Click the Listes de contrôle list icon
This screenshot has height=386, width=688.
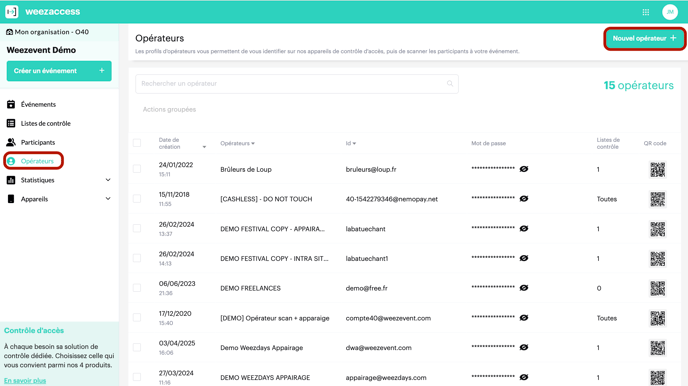(x=11, y=123)
